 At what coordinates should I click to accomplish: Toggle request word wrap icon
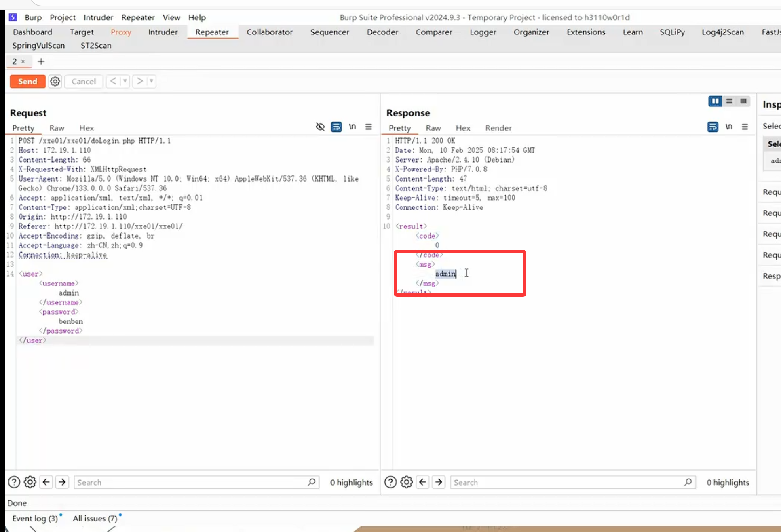point(336,127)
